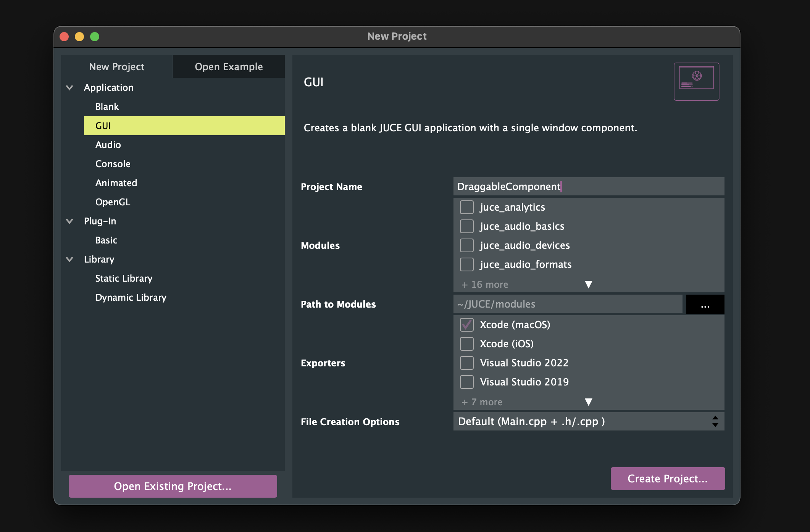This screenshot has height=532, width=810.
Task: Select the GUI application template
Action: [x=184, y=126]
